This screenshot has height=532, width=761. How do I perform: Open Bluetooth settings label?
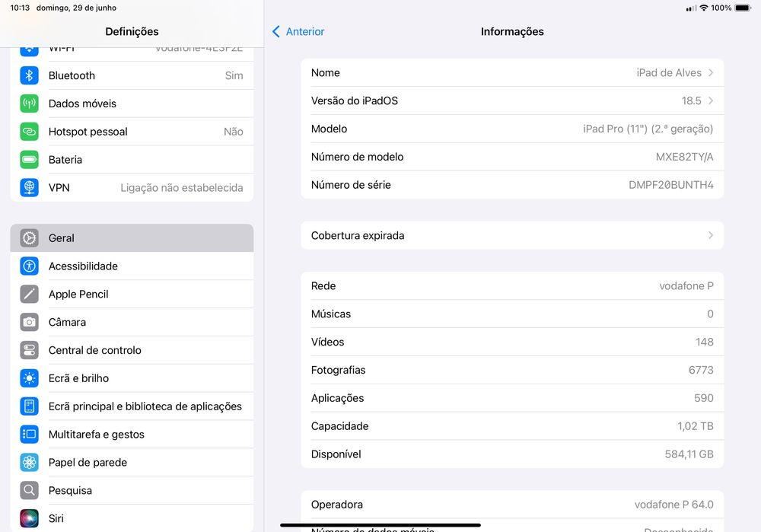[x=72, y=75]
